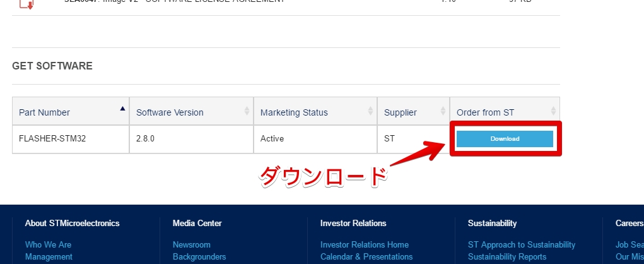The width and height of the screenshot is (644, 264).
Task: Open the PDF document icon at top
Action: point(26,4)
